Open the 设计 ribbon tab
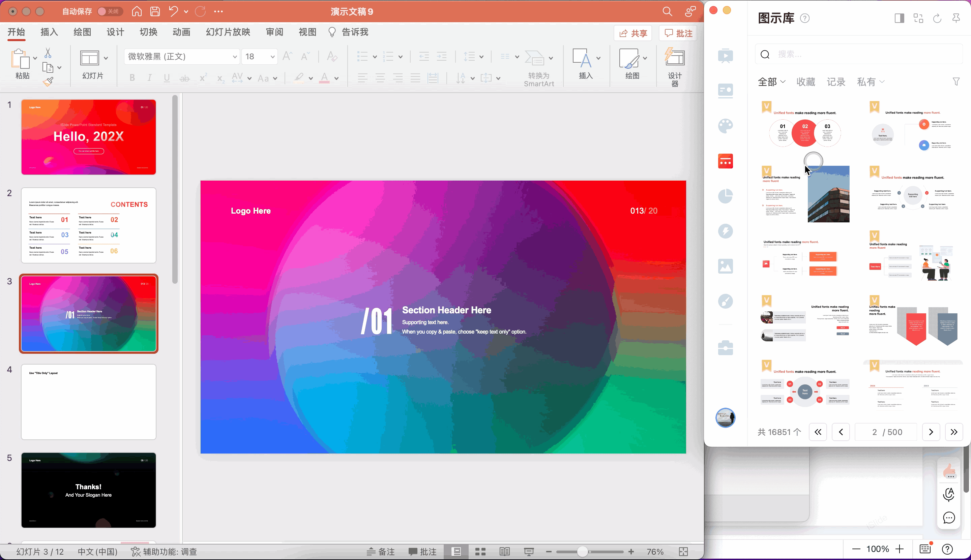This screenshot has height=560, width=971. tap(115, 32)
